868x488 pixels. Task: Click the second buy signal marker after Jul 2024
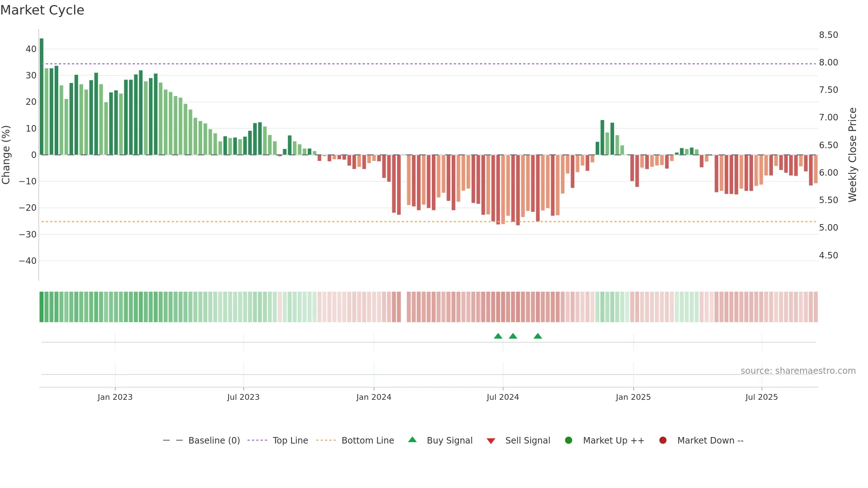coord(513,336)
